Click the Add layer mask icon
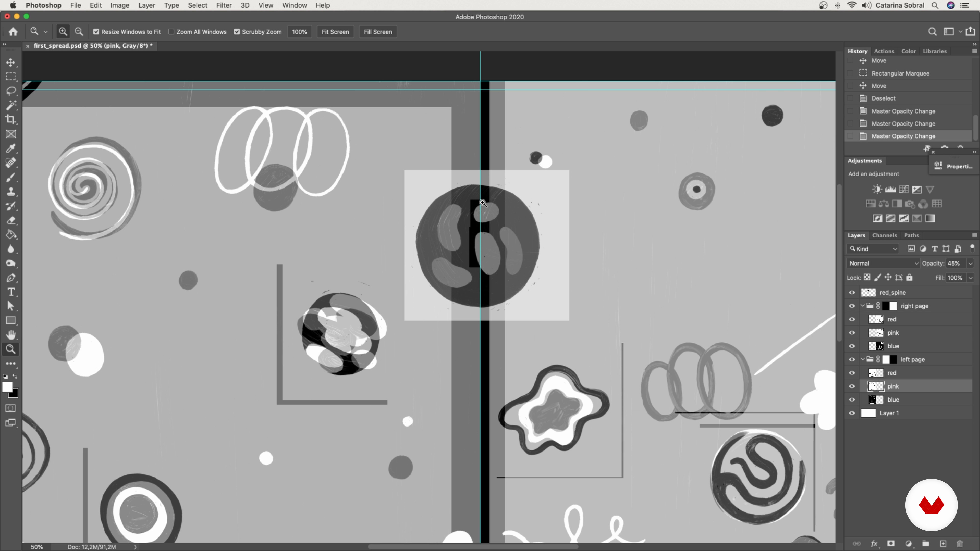The width and height of the screenshot is (980, 551). [x=891, y=543]
